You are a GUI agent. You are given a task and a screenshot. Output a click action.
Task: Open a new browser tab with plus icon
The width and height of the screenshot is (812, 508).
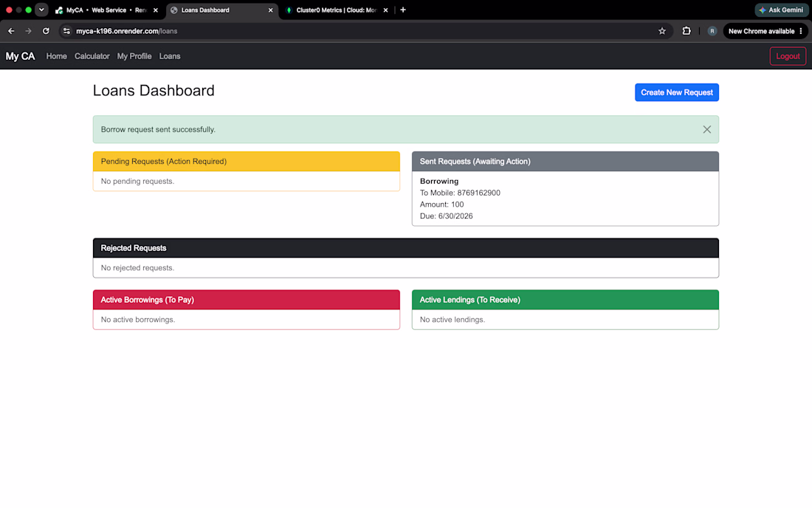[x=403, y=10]
